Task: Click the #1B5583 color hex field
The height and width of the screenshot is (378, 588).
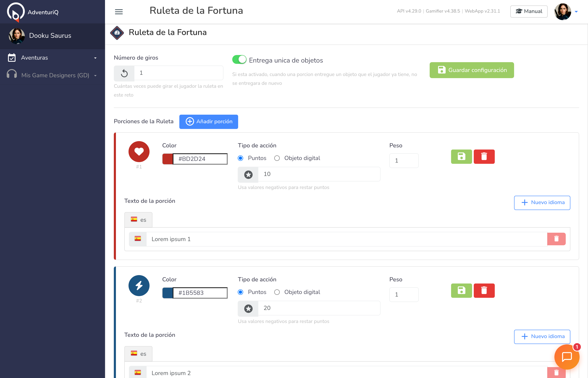Action: [x=200, y=293]
